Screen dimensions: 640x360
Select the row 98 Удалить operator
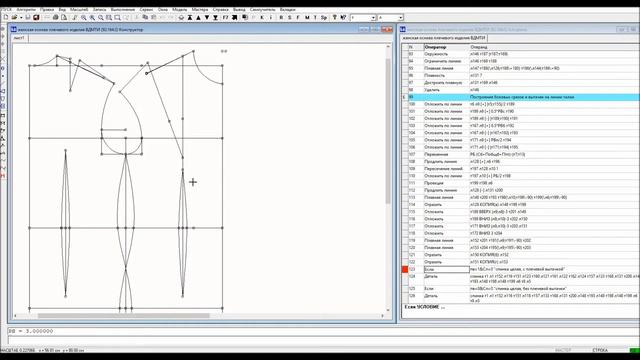[432, 90]
